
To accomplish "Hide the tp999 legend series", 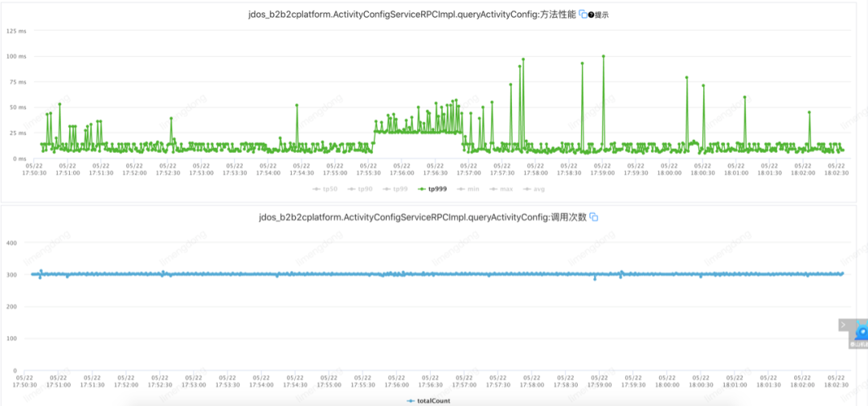I will (432, 189).
